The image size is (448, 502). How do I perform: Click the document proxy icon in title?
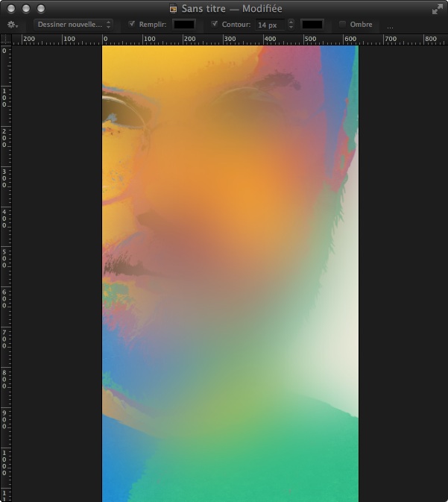[x=173, y=9]
